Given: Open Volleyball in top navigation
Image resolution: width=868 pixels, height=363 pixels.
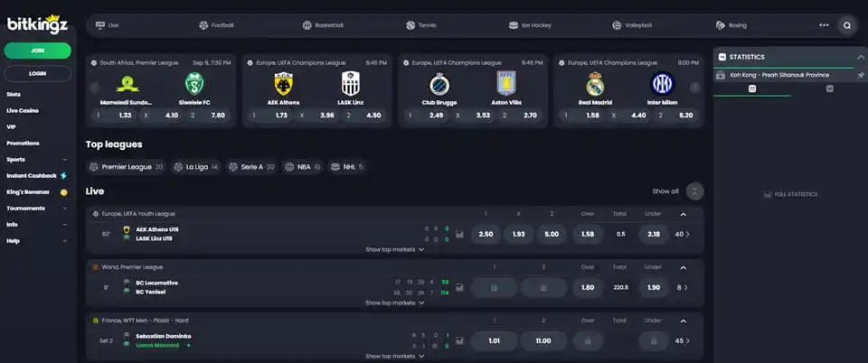Looking at the screenshot, I should pyautogui.click(x=632, y=25).
